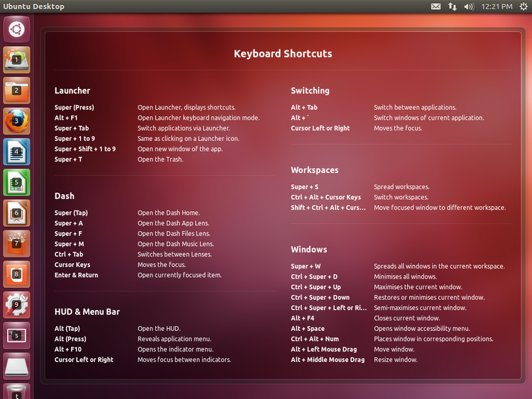This screenshot has height=399, width=532.
Task: Click the Workspace Switcher launcher icon
Action: (16, 335)
